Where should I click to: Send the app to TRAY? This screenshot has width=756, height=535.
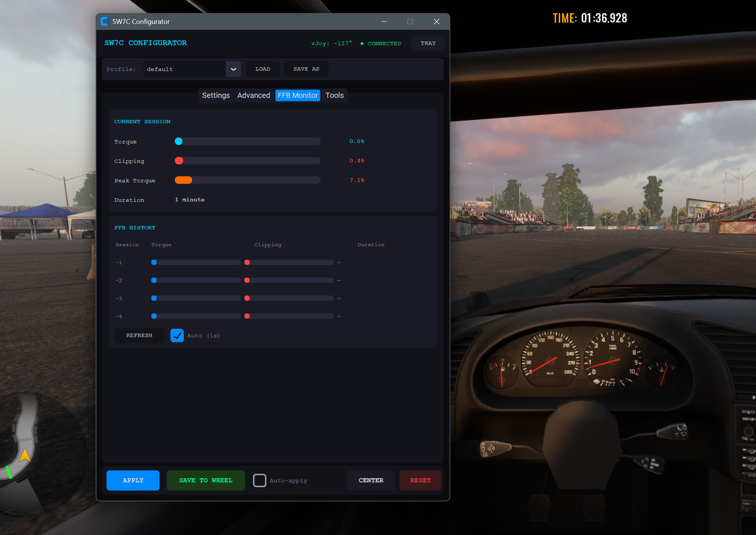(428, 43)
